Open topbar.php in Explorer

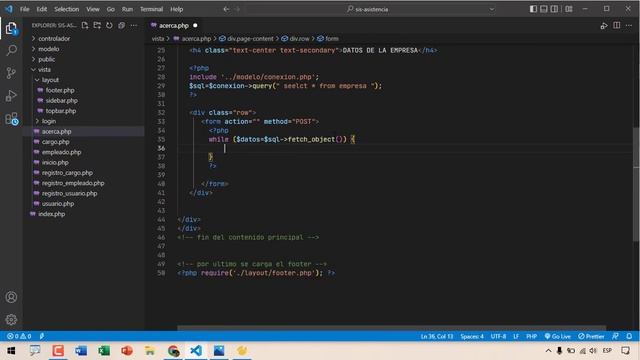pyautogui.click(x=61, y=111)
